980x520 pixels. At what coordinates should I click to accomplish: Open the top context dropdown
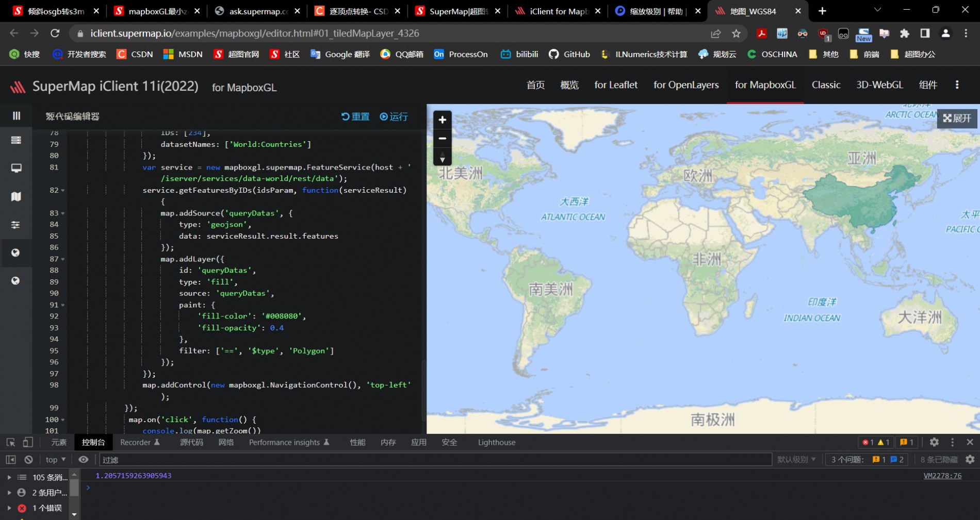(56, 460)
